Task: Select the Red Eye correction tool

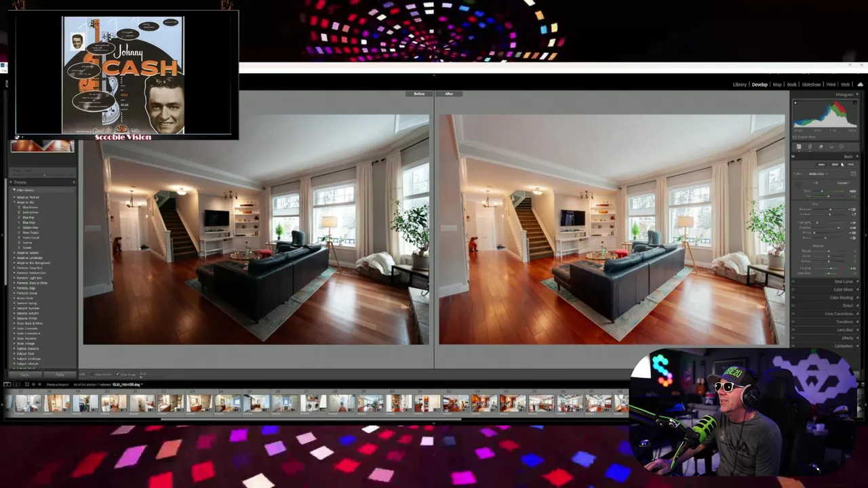Action: tap(831, 146)
